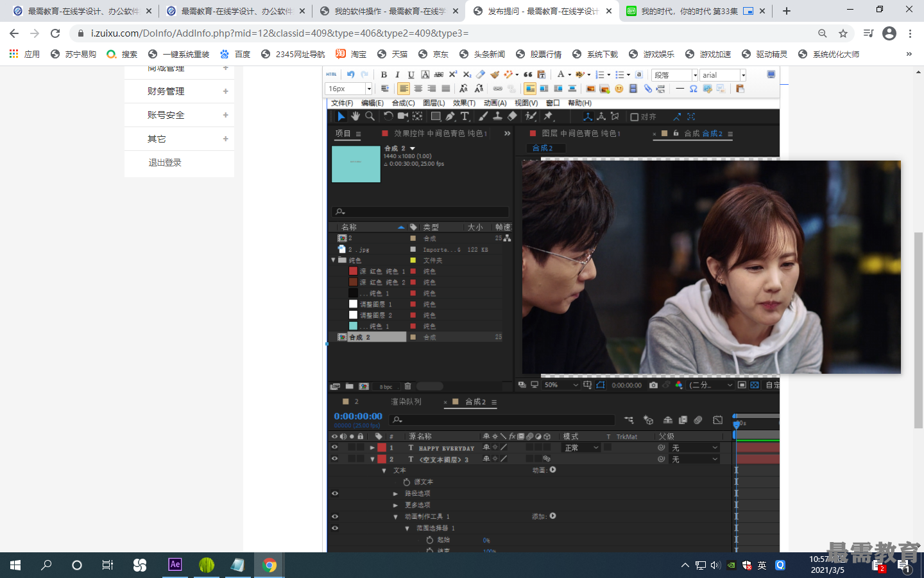Click the trash delete icon in project panel

coord(407,386)
